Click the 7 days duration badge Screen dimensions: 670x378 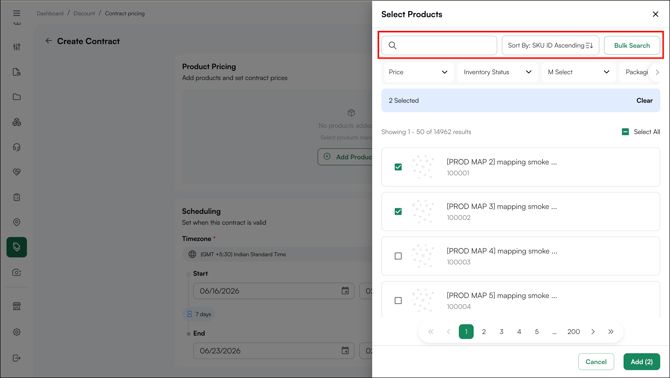199,314
